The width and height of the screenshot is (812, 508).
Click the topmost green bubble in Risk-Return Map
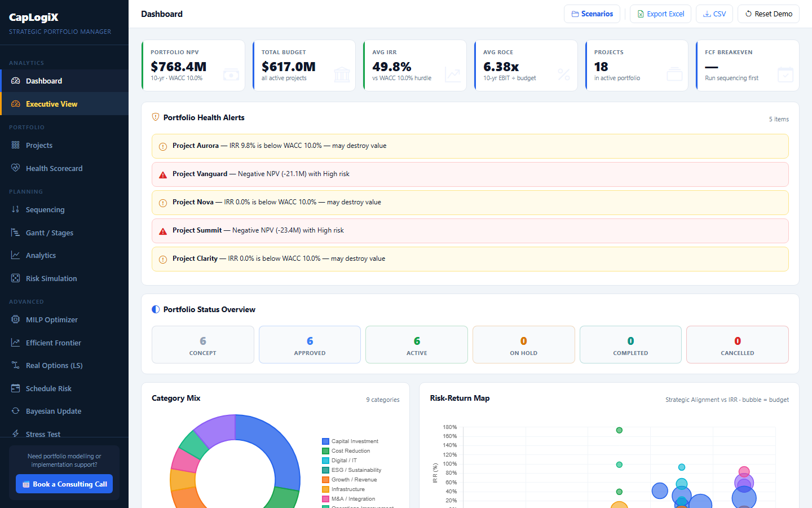[x=619, y=430]
